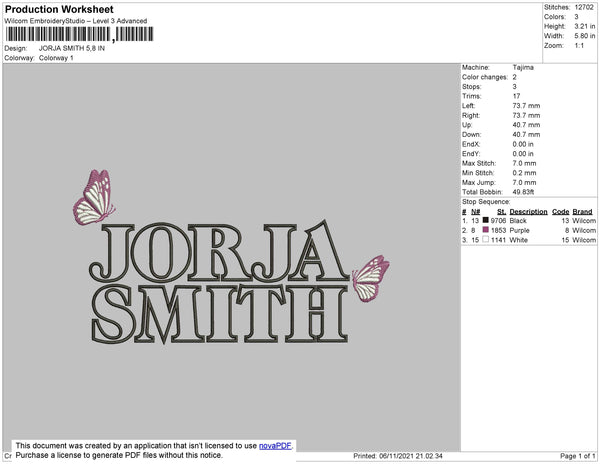Click the 'Colorway 1' value
Viewport: 600px width, 464px height.
coord(56,58)
